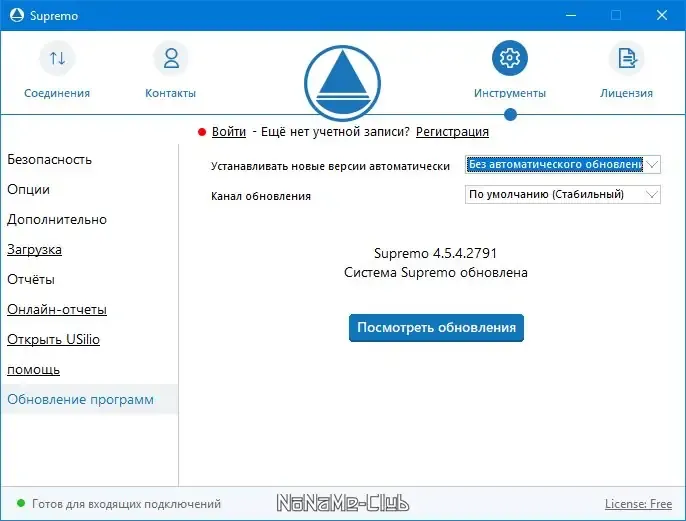Open the Опции section
Image resolution: width=686 pixels, height=521 pixels.
(x=28, y=190)
